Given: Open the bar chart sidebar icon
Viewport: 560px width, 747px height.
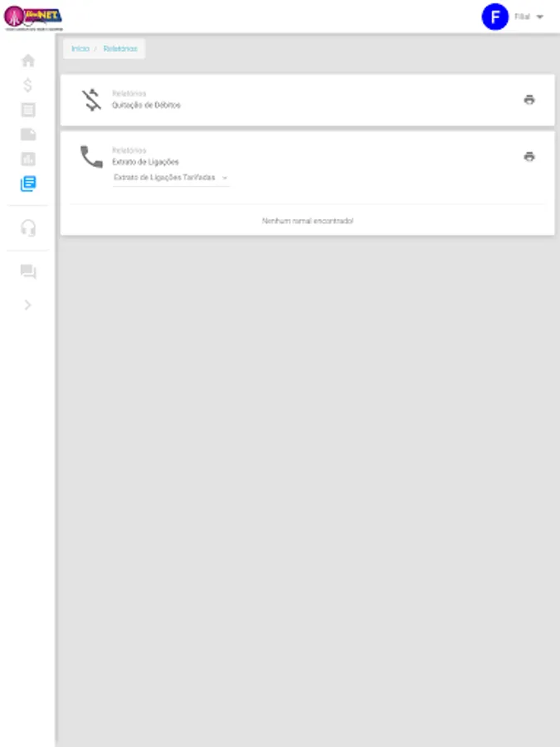Looking at the screenshot, I should pyautogui.click(x=28, y=159).
